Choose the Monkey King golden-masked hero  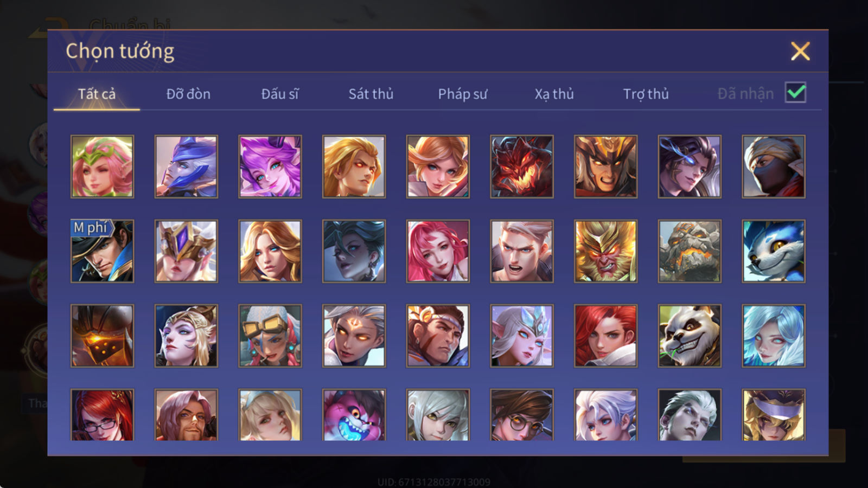(x=605, y=251)
